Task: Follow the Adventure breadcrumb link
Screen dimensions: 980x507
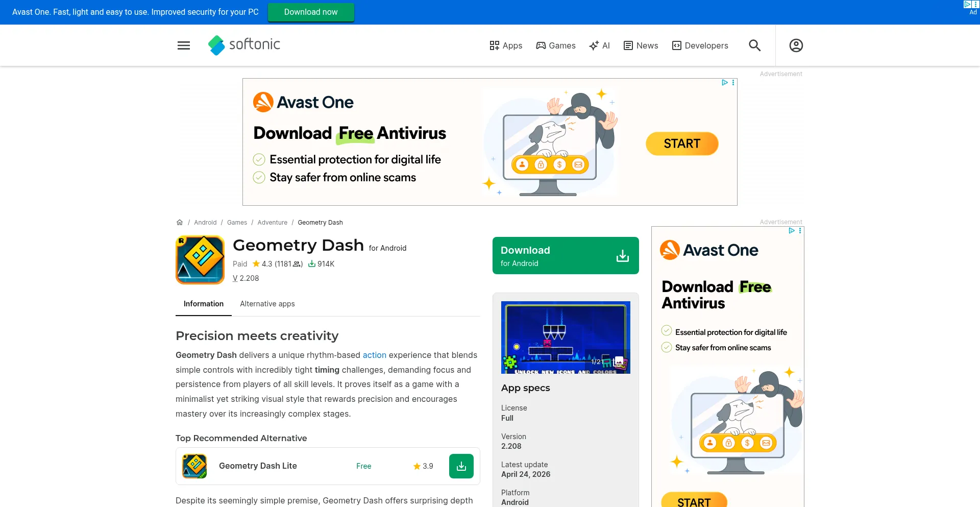Action: point(273,223)
